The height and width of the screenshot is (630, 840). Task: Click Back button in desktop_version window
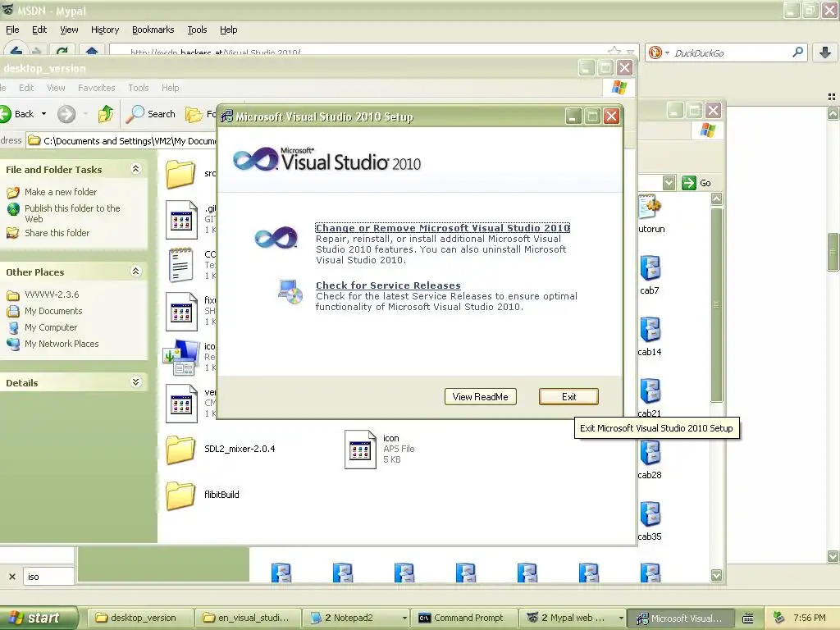pos(18,114)
